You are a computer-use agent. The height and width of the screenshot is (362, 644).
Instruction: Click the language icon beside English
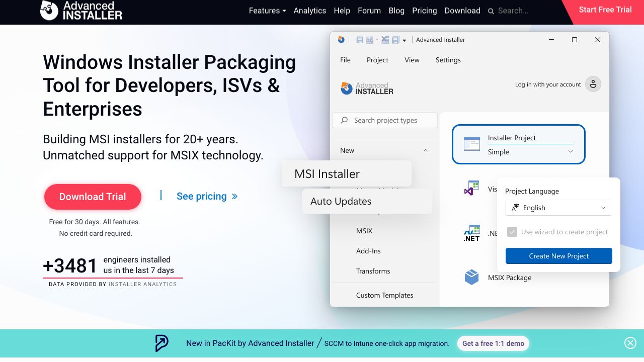coord(515,208)
